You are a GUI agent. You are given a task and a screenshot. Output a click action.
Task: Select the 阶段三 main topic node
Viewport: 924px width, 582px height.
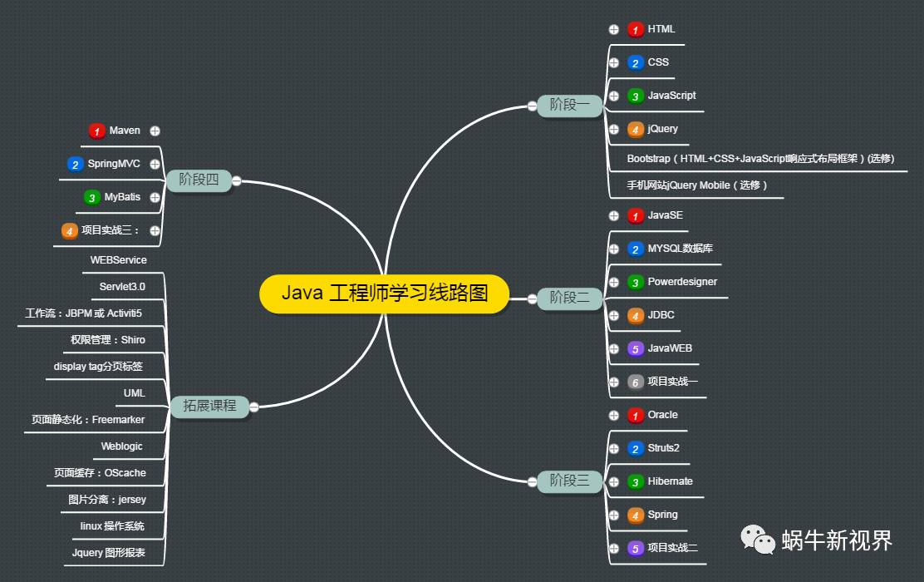(x=569, y=481)
